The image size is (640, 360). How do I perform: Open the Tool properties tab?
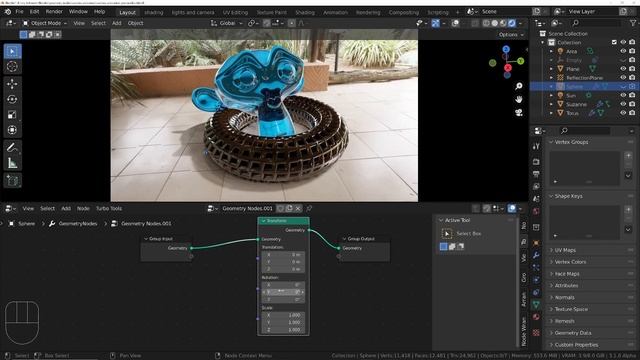(x=536, y=146)
